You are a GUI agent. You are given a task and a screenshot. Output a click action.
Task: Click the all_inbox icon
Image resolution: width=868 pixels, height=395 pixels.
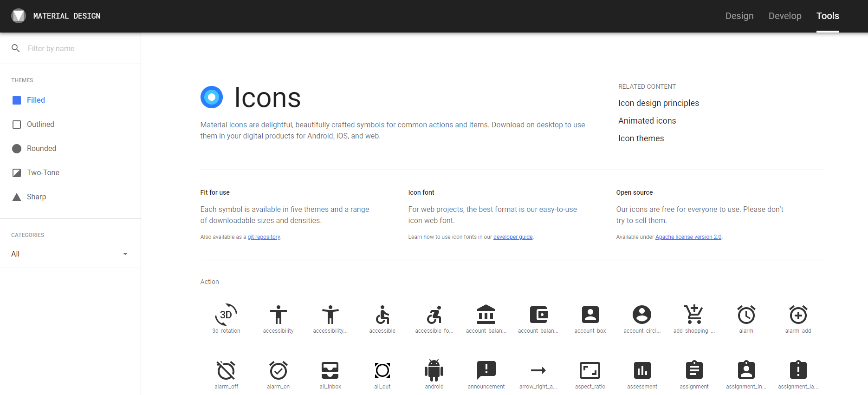click(x=330, y=370)
